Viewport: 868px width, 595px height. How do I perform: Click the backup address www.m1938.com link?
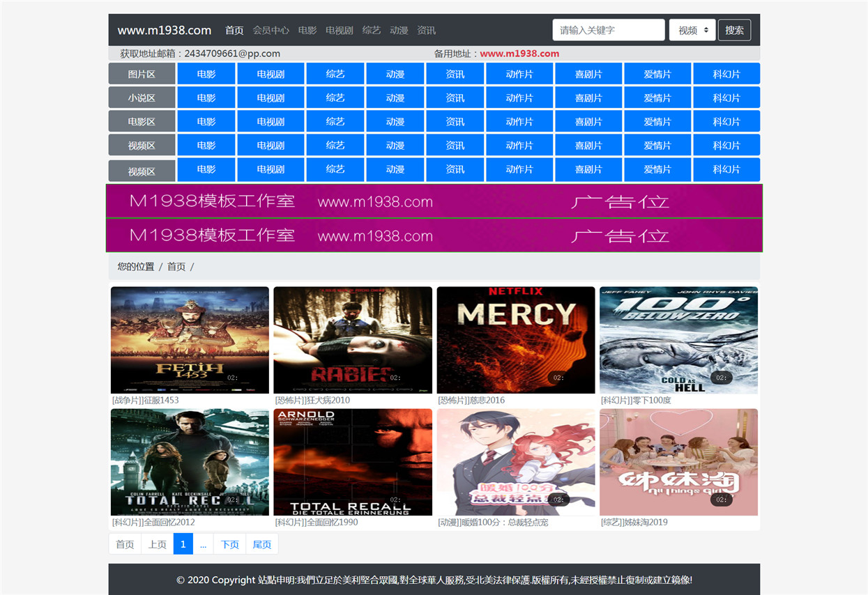(519, 54)
